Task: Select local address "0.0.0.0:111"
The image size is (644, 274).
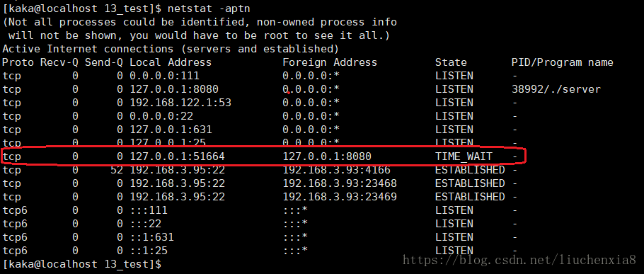Action: (164, 76)
